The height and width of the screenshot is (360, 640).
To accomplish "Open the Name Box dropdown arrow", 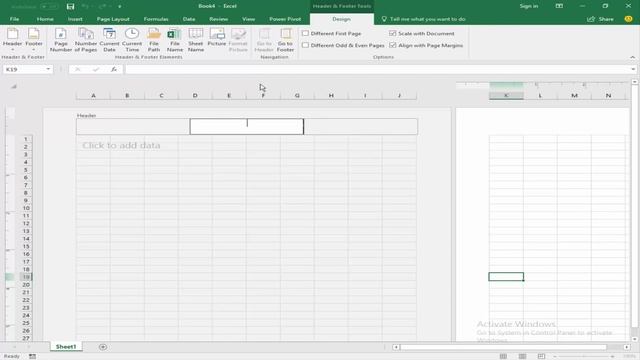I will 48,69.
